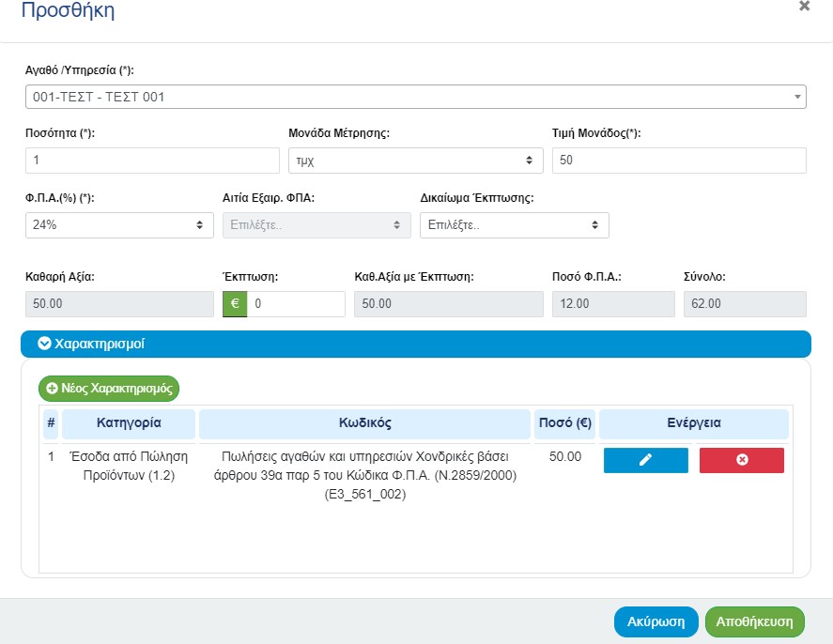Delete characterization row with red X button
Viewport: 833px width, 644px height.
click(x=741, y=460)
